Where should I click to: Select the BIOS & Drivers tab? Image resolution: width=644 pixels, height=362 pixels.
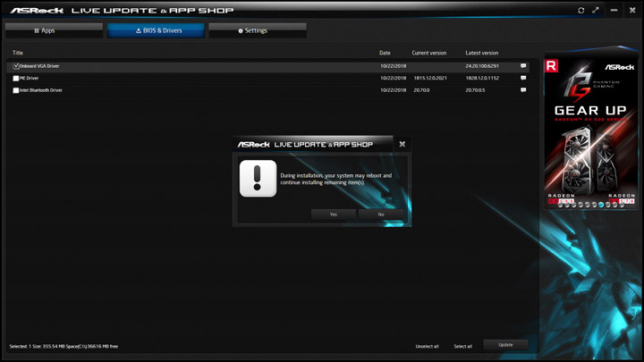156,30
